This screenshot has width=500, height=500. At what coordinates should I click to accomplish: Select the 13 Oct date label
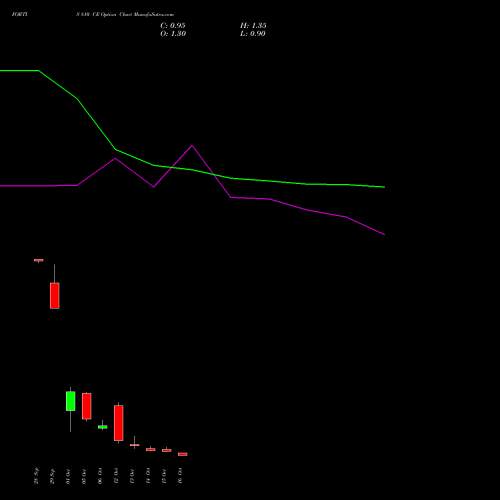(x=132, y=476)
